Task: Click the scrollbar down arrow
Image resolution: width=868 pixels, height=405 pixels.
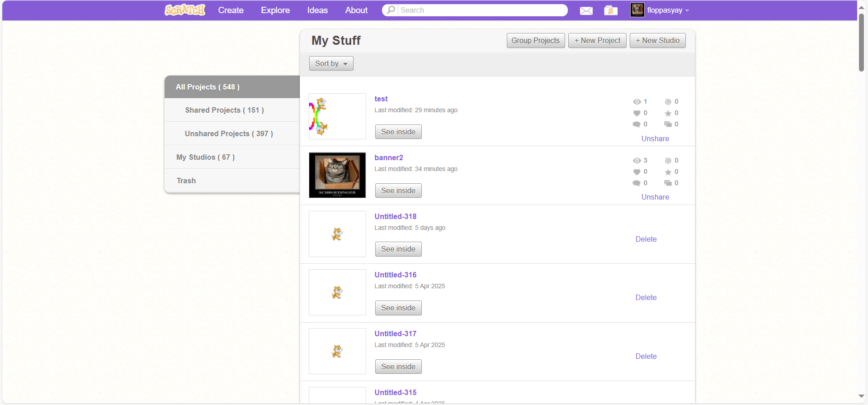Action: [x=861, y=396]
